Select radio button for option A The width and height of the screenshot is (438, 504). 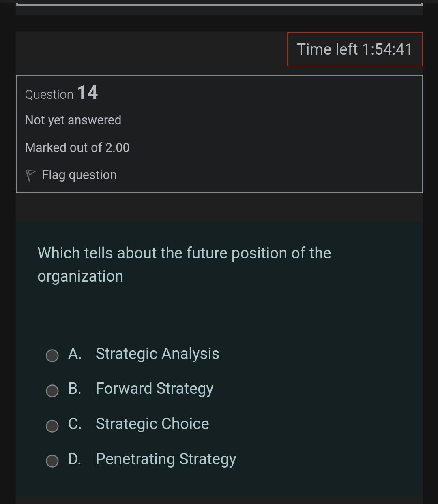(52, 356)
